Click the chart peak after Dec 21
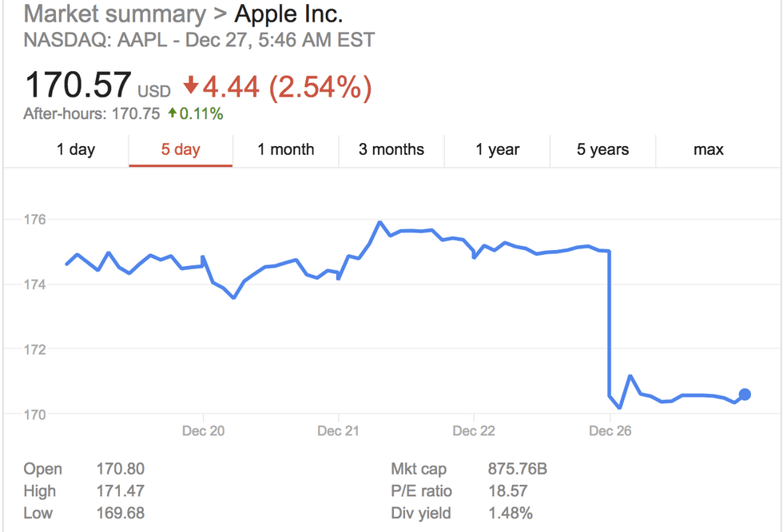The image size is (783, 532). pyautogui.click(x=380, y=222)
